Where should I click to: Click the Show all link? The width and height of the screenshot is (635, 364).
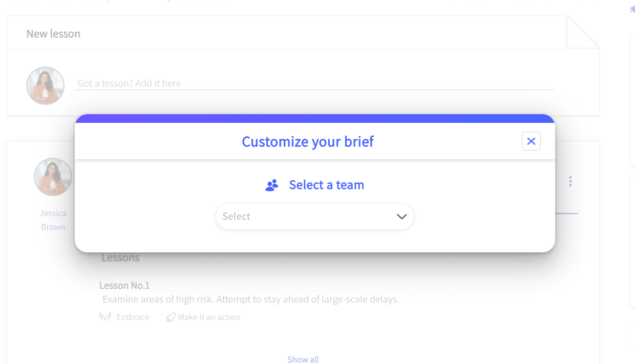click(x=303, y=359)
